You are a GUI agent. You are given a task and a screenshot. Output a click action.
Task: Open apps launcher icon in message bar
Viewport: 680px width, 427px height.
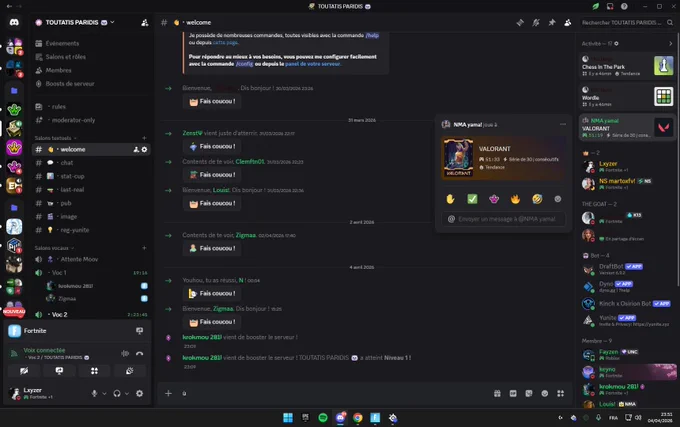tap(560, 393)
